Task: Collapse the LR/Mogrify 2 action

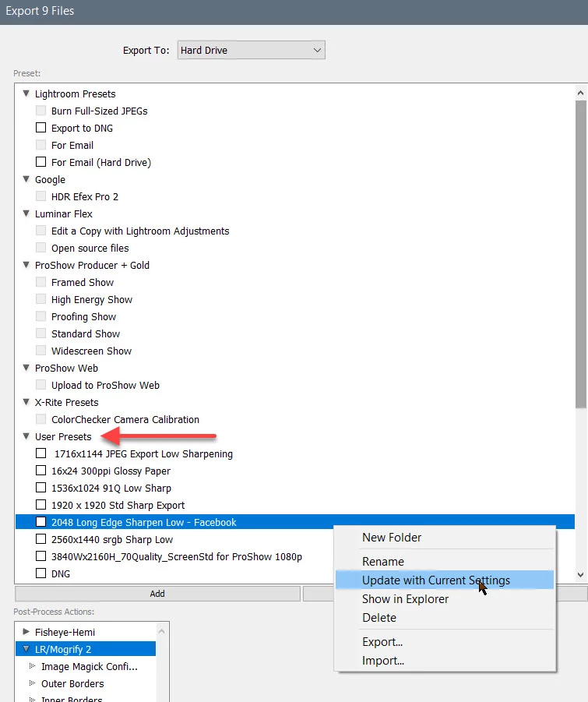Action: click(x=26, y=649)
